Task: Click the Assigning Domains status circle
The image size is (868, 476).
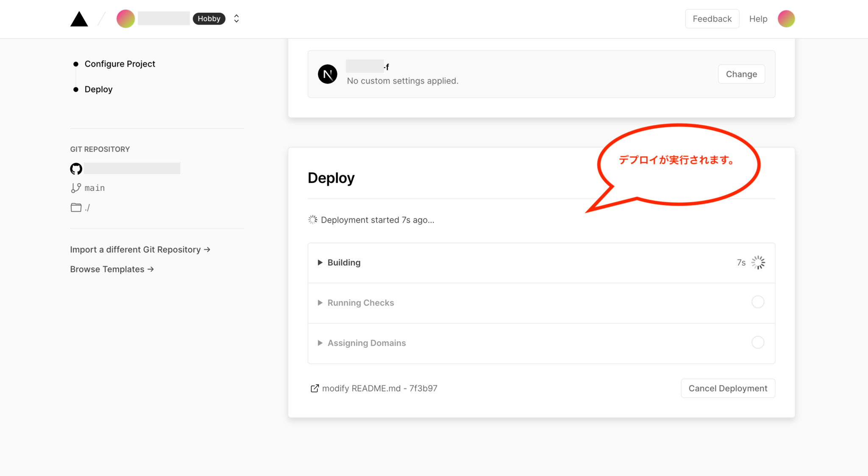Action: [758, 342]
